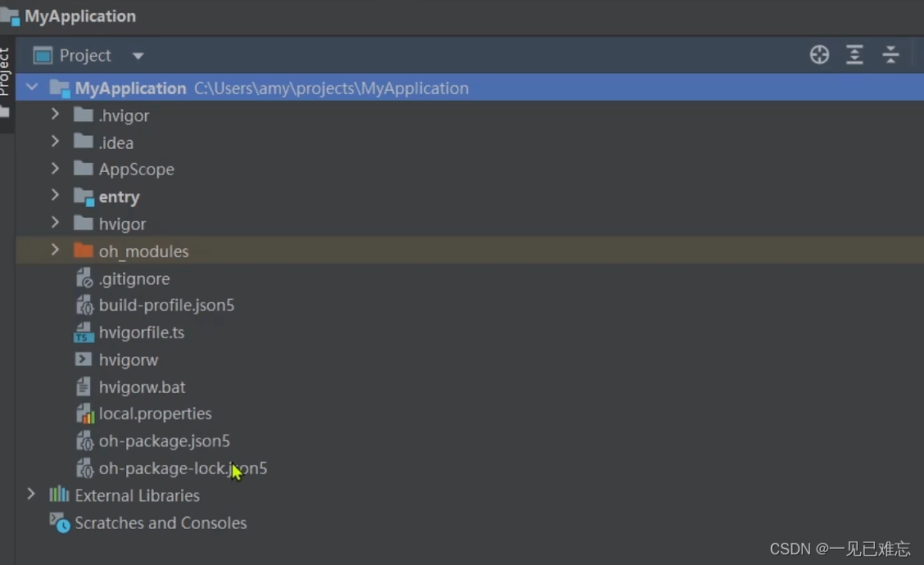The image size is (924, 565).
Task: Select the External Libraries label
Action: tap(138, 495)
